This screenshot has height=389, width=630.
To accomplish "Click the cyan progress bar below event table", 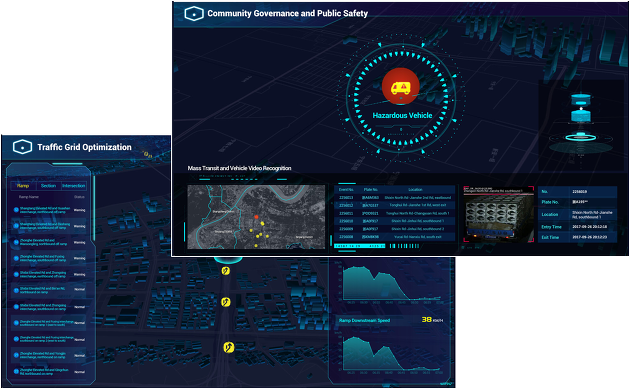I will pos(360,246).
